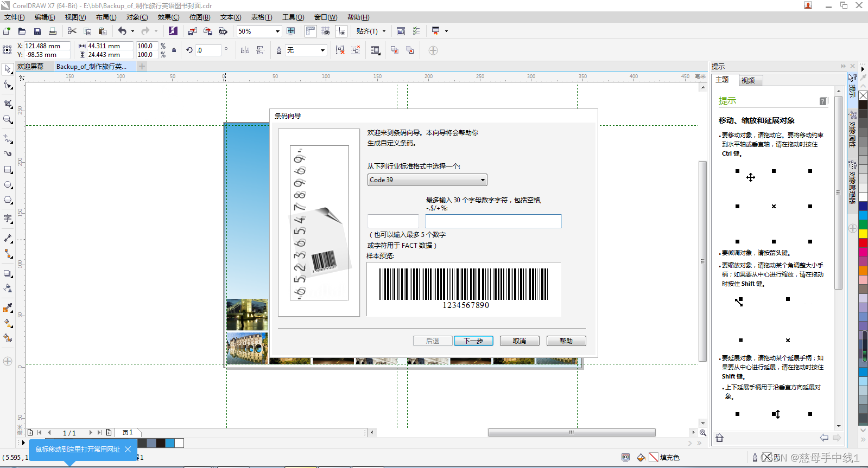Select the Polygon tool
The height and width of the screenshot is (468, 868).
click(8, 200)
